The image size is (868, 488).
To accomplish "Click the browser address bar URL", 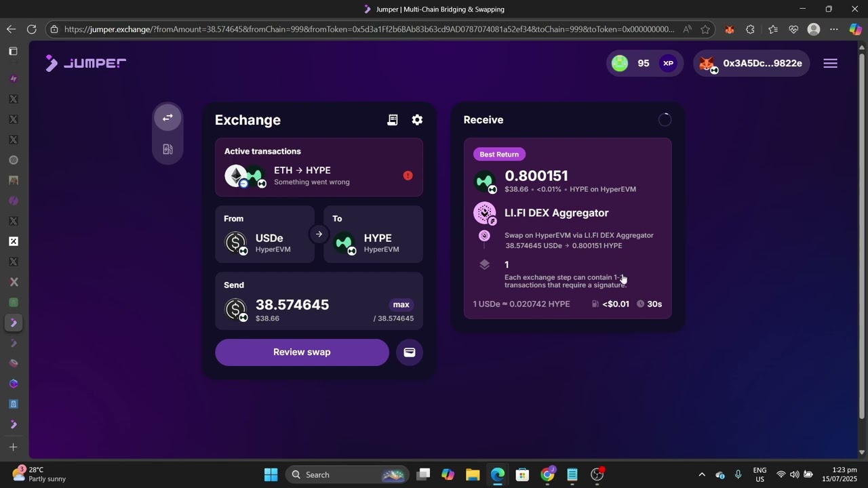I will tap(370, 29).
